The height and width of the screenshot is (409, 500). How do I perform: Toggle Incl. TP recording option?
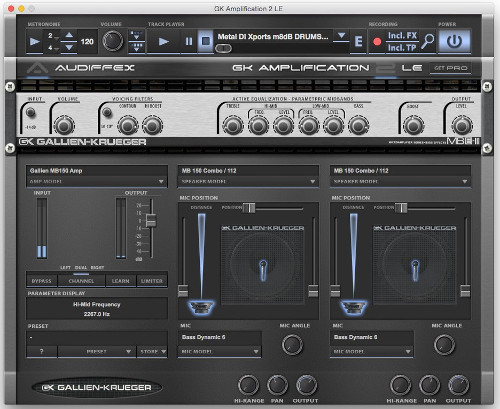click(402, 48)
